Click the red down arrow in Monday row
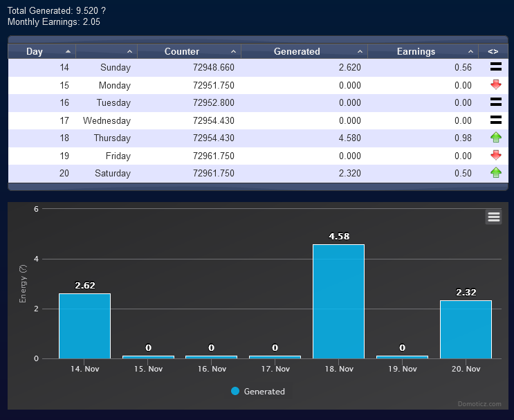This screenshot has width=514, height=420. point(495,84)
